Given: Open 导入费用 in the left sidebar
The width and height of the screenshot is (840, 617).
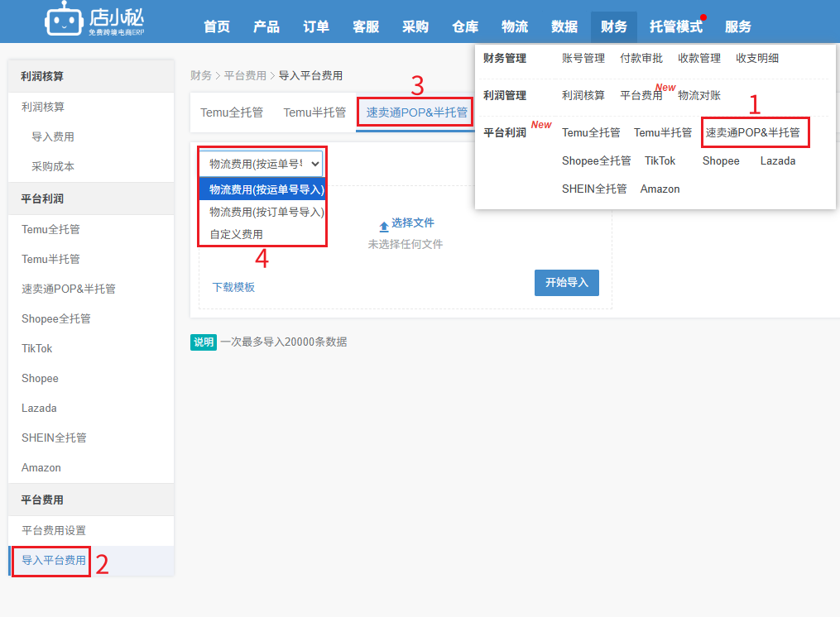Looking at the screenshot, I should click(52, 136).
